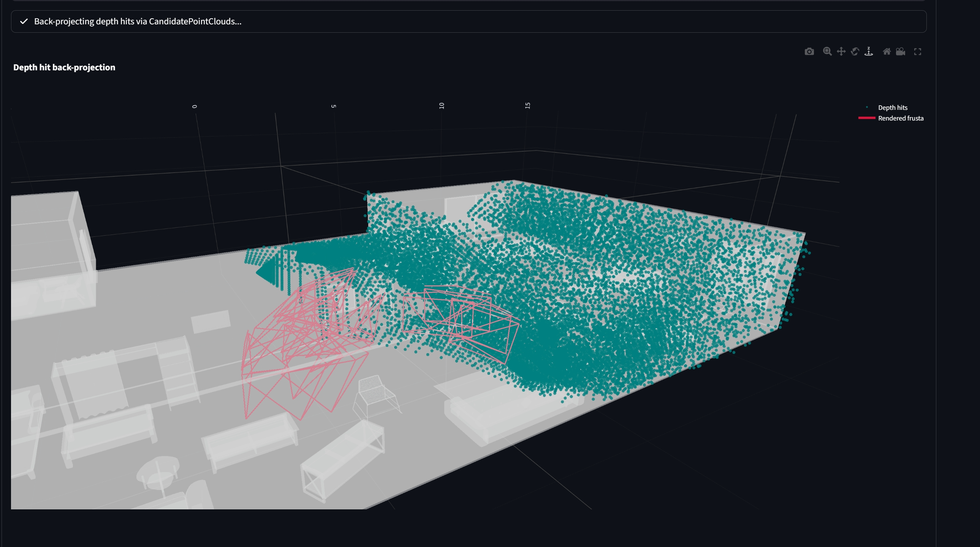Enable orbital rotation mode

point(855,51)
